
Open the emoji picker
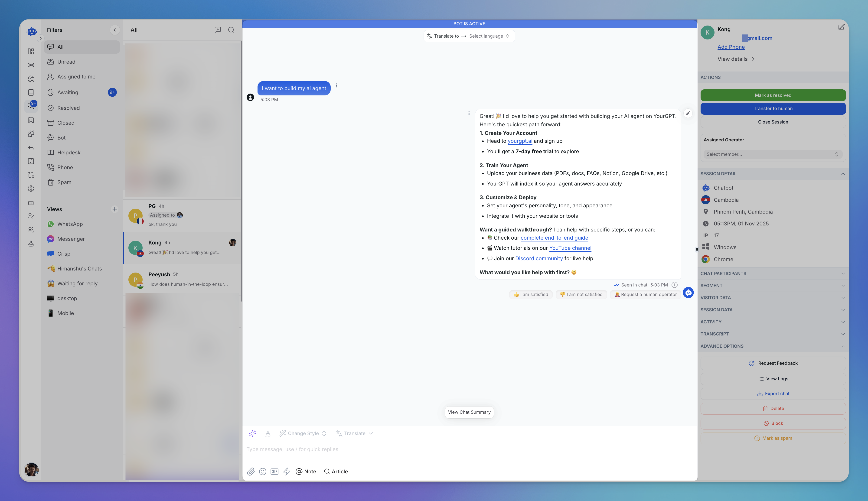click(x=263, y=472)
